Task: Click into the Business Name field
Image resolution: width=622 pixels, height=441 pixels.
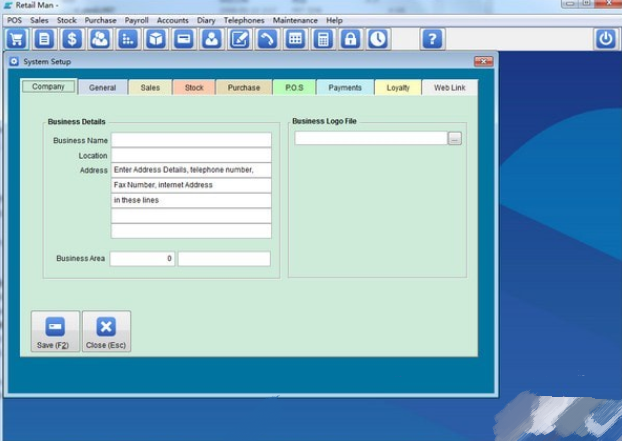Action: point(191,141)
